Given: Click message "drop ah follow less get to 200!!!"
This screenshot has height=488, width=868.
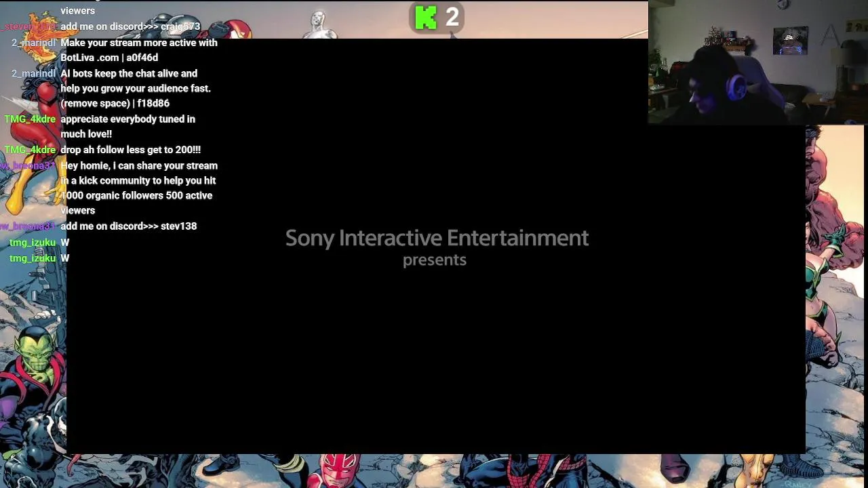Looking at the screenshot, I should pyautogui.click(x=131, y=150).
